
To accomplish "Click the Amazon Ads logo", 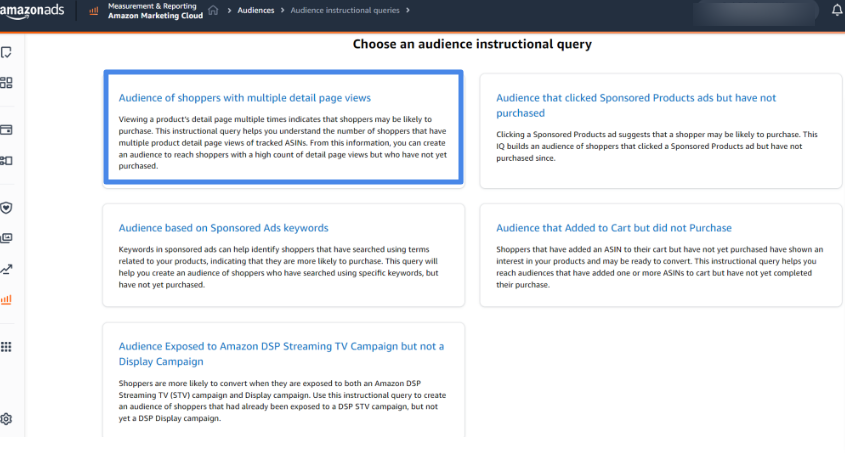I will 32,11.
